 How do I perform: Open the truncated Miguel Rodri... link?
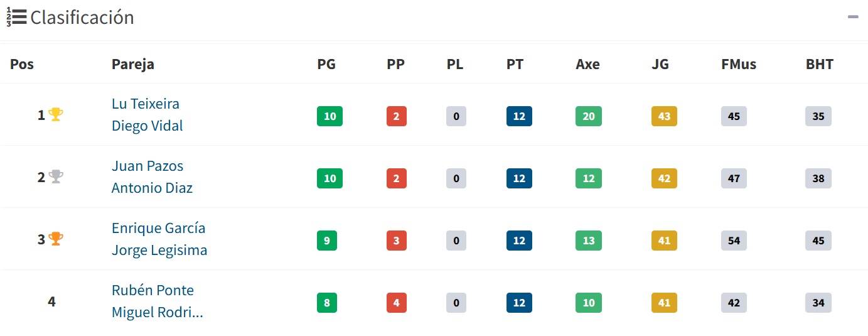[157, 312]
